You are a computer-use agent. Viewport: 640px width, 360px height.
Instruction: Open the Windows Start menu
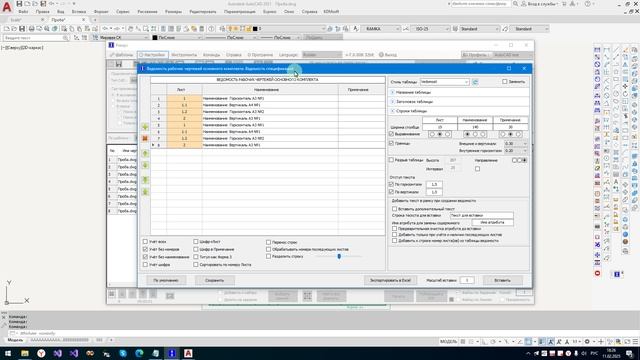(8, 353)
